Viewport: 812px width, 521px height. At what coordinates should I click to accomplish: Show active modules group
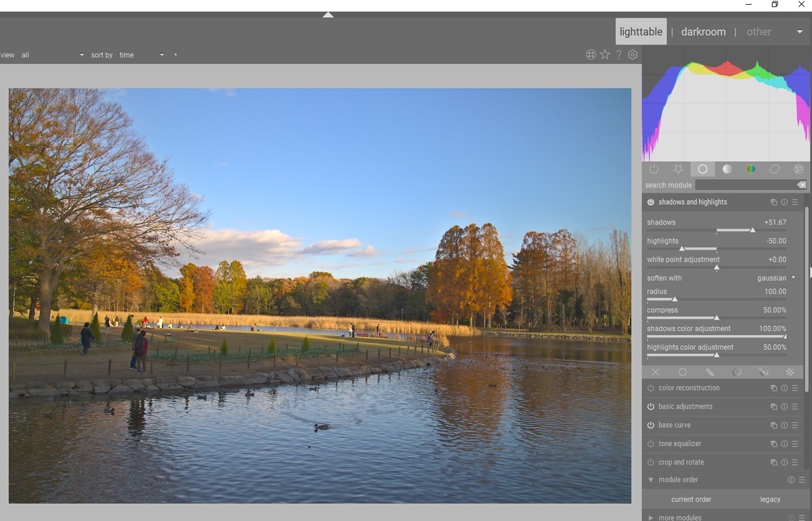click(654, 169)
